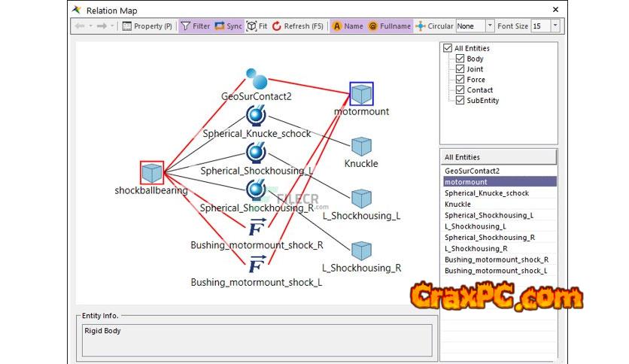Select the L_Shockhousing_L body cube
Image resolution: width=629 pixels, height=364 pixels.
click(x=361, y=199)
